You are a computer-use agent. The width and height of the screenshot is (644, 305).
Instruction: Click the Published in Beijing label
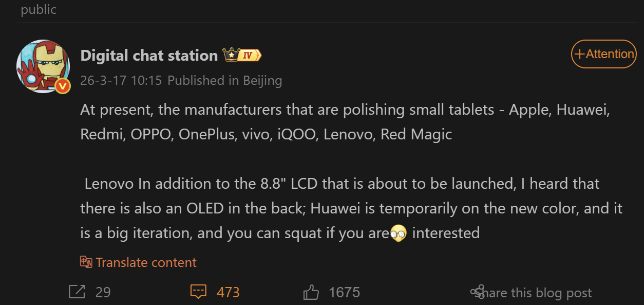(224, 81)
